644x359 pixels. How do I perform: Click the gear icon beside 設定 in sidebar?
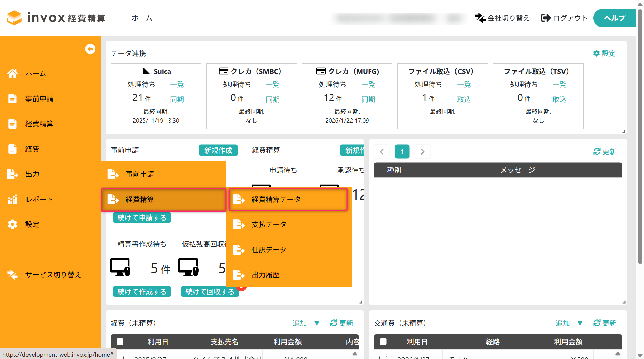pyautogui.click(x=13, y=224)
